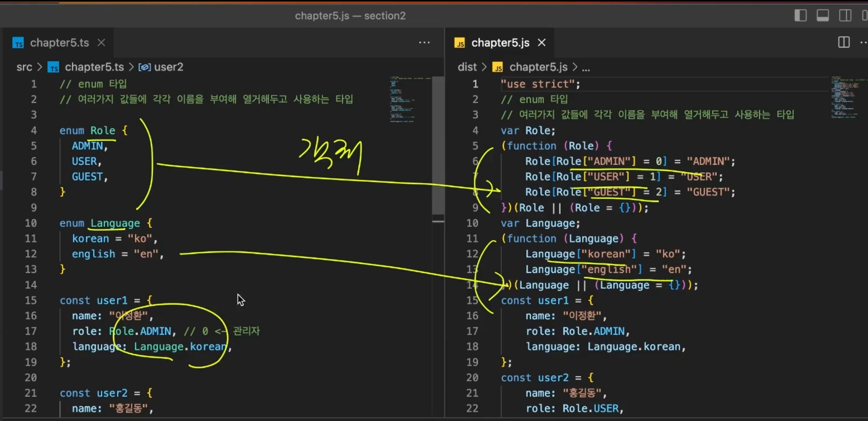This screenshot has height=421, width=868.
Task: Open the user2 symbol breadcrumb
Action: click(168, 67)
